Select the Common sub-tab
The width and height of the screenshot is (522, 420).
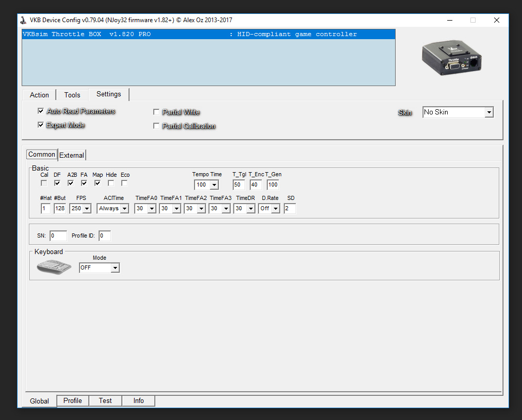[42, 155]
